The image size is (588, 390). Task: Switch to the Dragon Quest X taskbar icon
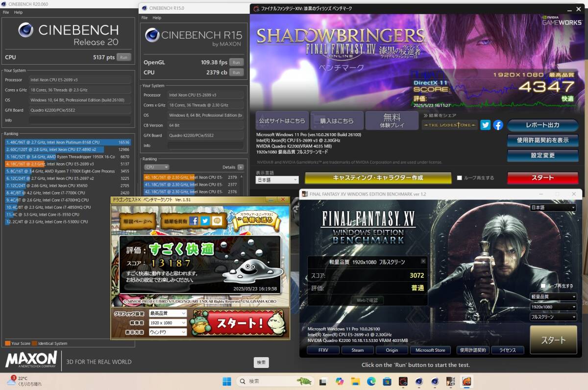[467, 381]
